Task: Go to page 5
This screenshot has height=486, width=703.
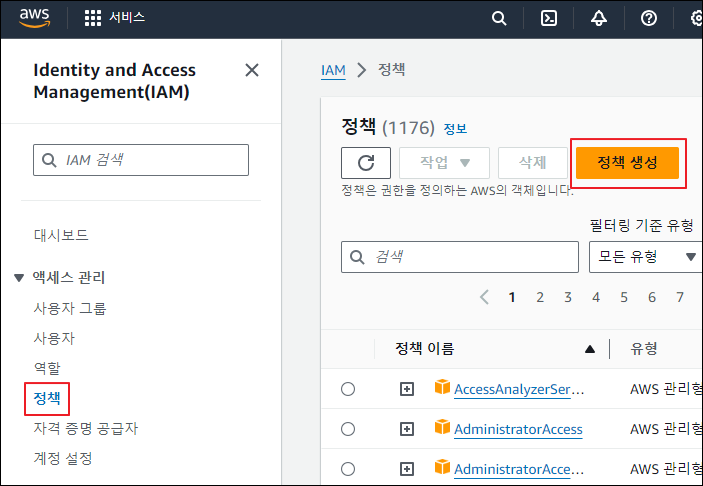Action: [624, 297]
